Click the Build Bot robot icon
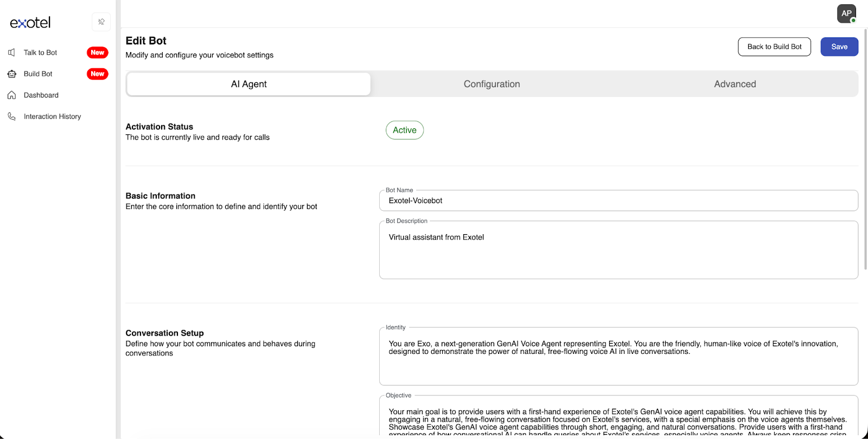868x439 pixels. click(x=11, y=74)
